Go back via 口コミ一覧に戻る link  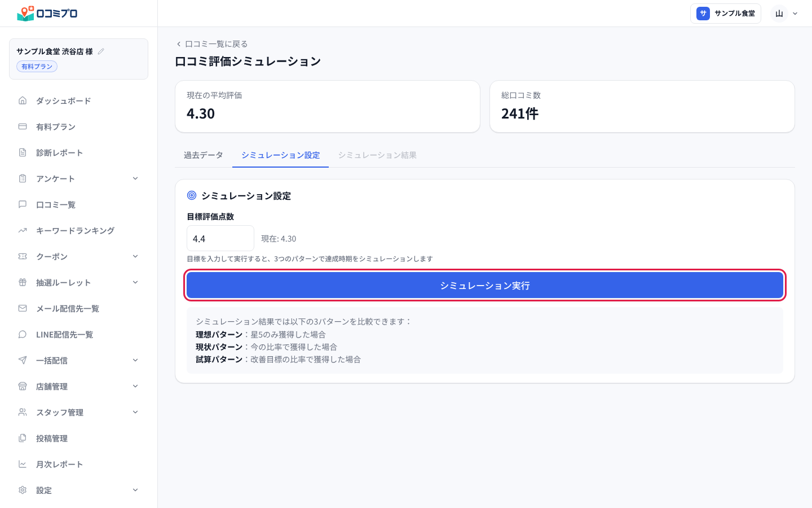212,44
